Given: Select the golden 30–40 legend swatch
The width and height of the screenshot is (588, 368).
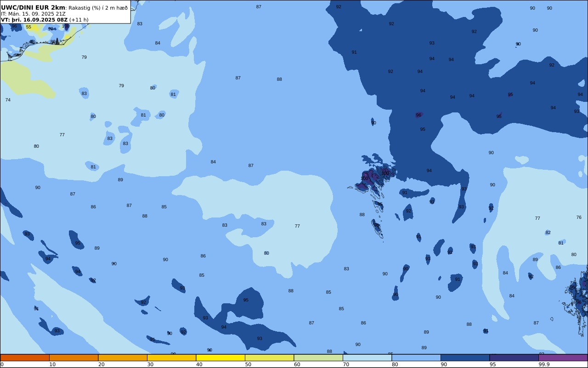Looking at the screenshot, I should [x=171, y=357].
